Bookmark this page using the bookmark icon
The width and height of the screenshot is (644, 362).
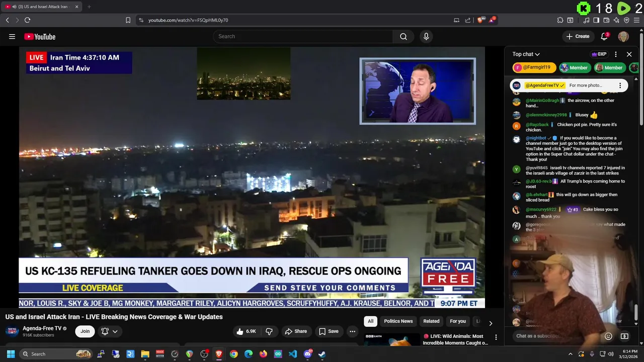click(128, 20)
